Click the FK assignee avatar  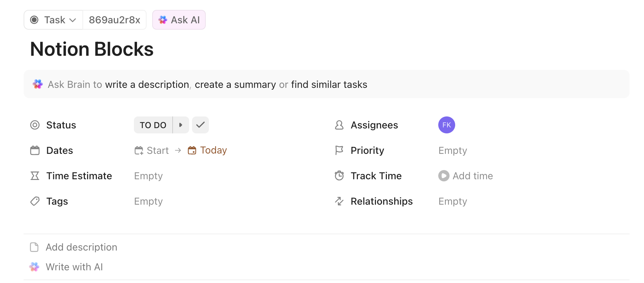[x=446, y=125]
